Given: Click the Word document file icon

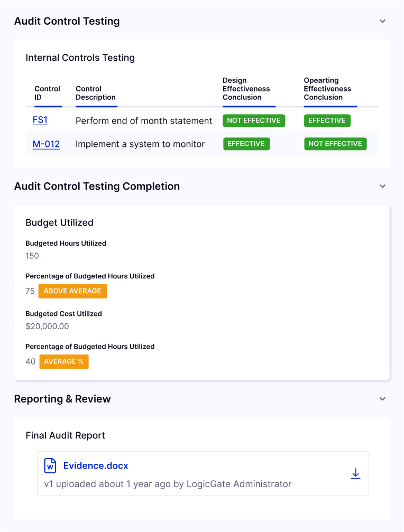Looking at the screenshot, I should tap(50, 465).
